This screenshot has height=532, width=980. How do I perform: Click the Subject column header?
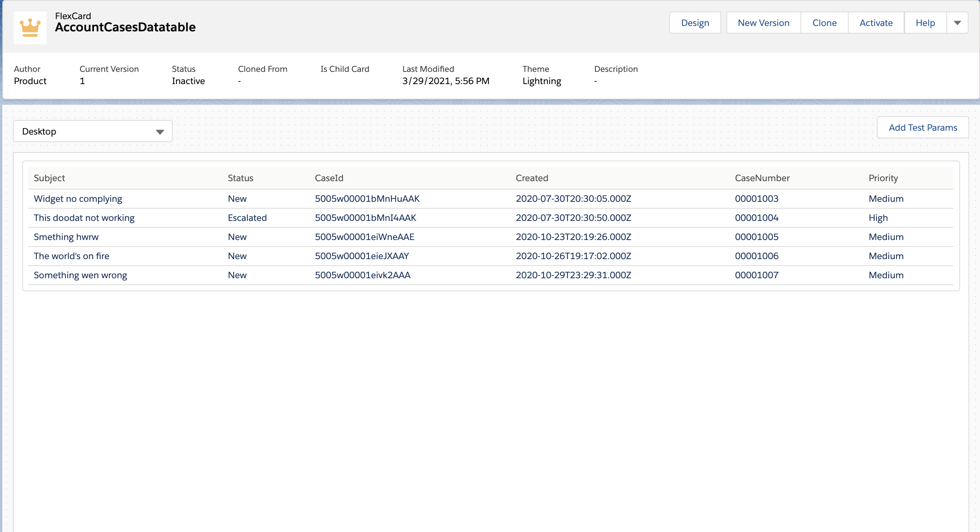coord(49,178)
